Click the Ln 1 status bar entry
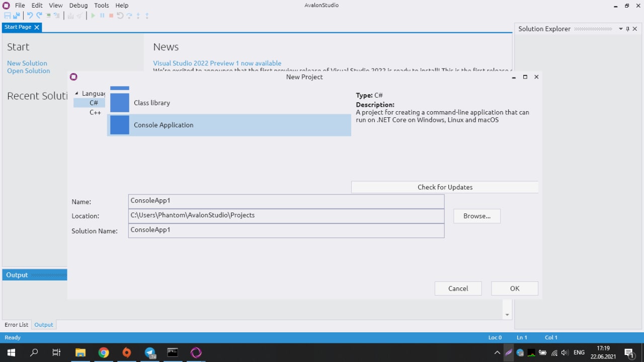 click(522, 337)
